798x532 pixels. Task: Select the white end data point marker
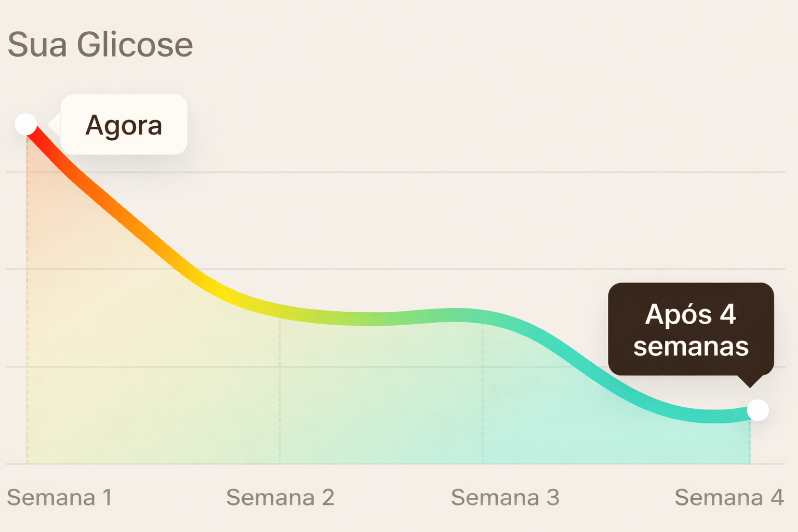coord(758,410)
